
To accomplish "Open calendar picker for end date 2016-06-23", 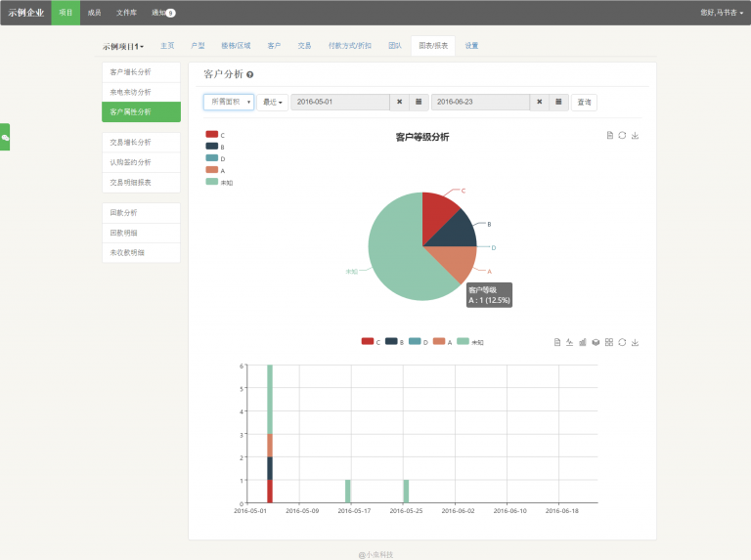I will point(558,102).
